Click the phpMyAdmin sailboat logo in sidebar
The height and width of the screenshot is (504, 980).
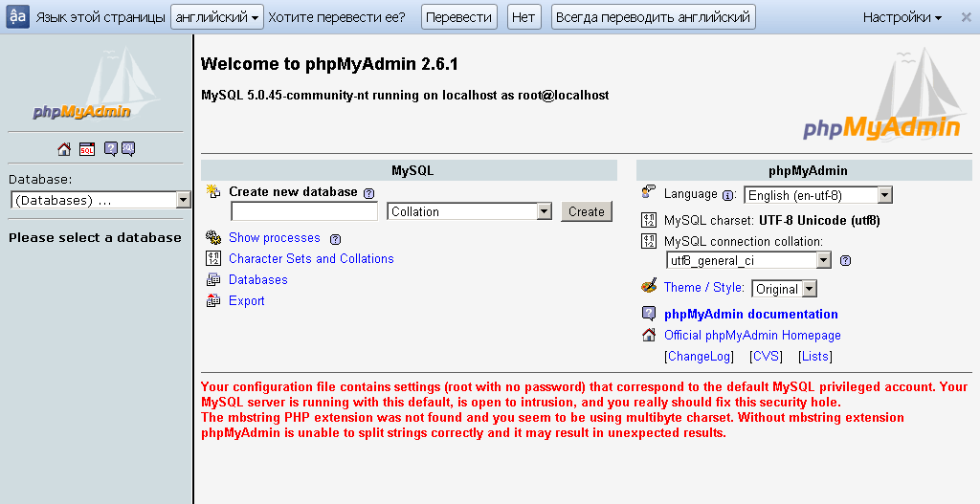point(97,82)
